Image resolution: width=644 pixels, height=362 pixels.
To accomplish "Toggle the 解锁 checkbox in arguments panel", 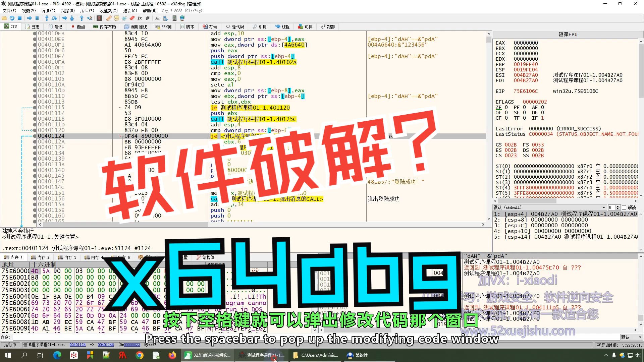I will [x=624, y=207].
